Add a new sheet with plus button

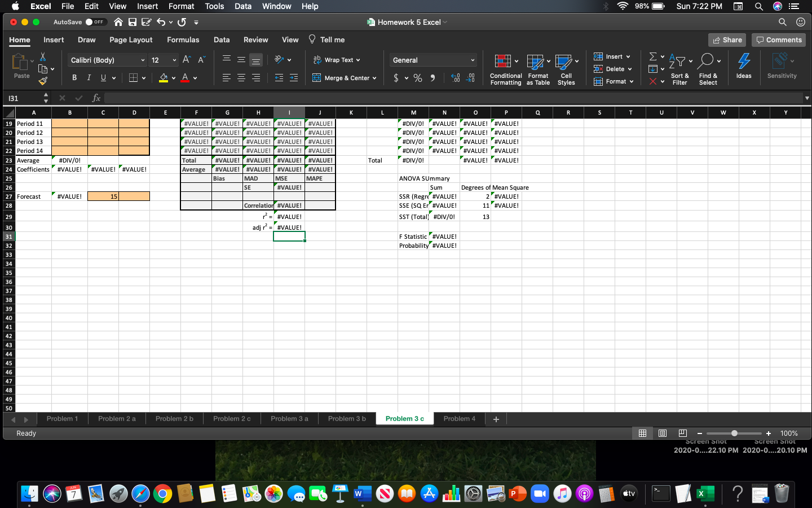pos(496,419)
